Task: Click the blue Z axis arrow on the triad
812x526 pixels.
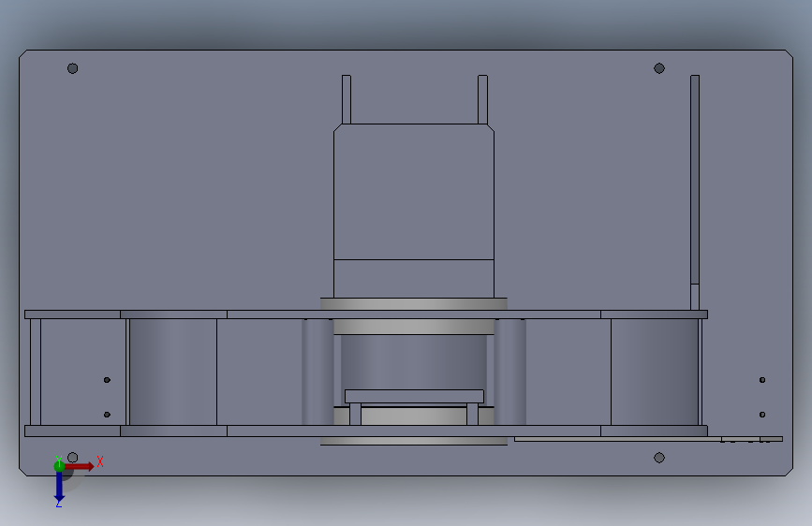Action: [59, 487]
